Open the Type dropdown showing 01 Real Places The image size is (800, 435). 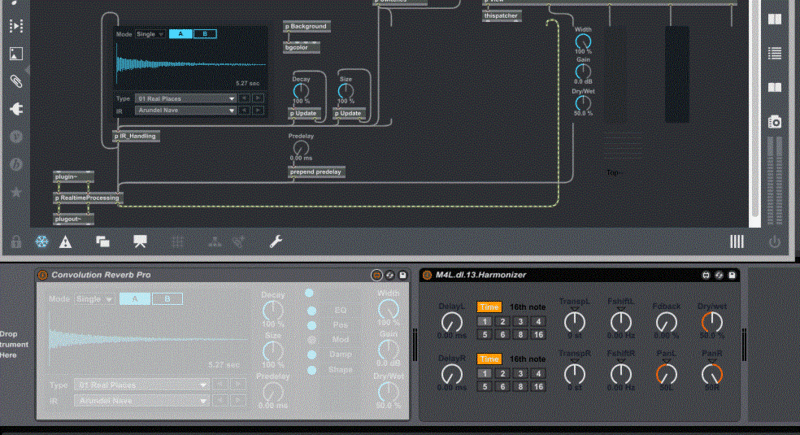click(x=186, y=98)
